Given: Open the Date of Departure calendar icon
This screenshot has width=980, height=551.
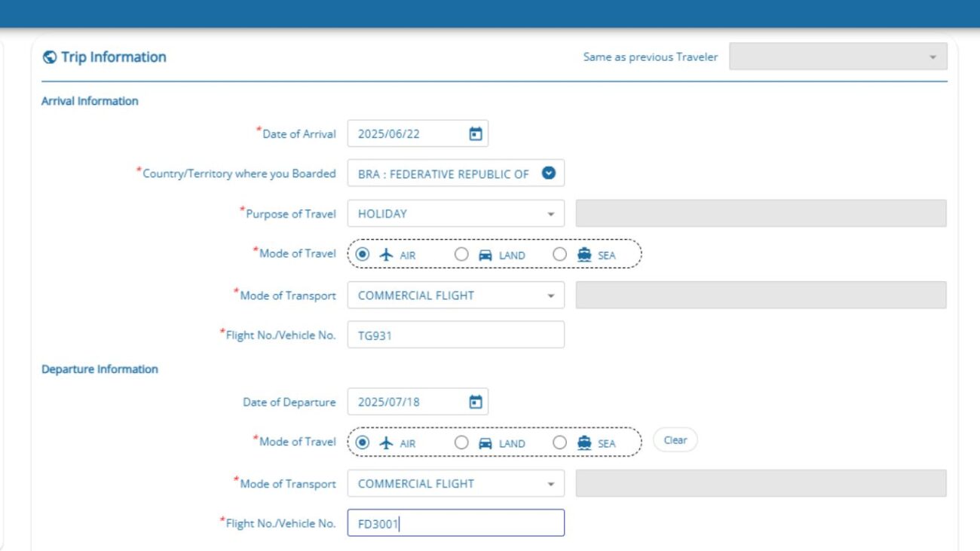Looking at the screenshot, I should coord(476,402).
